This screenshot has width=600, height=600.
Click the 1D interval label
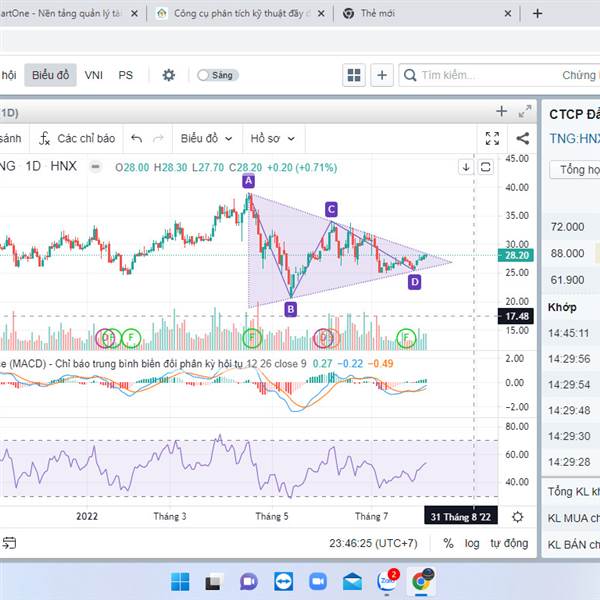tap(33, 166)
